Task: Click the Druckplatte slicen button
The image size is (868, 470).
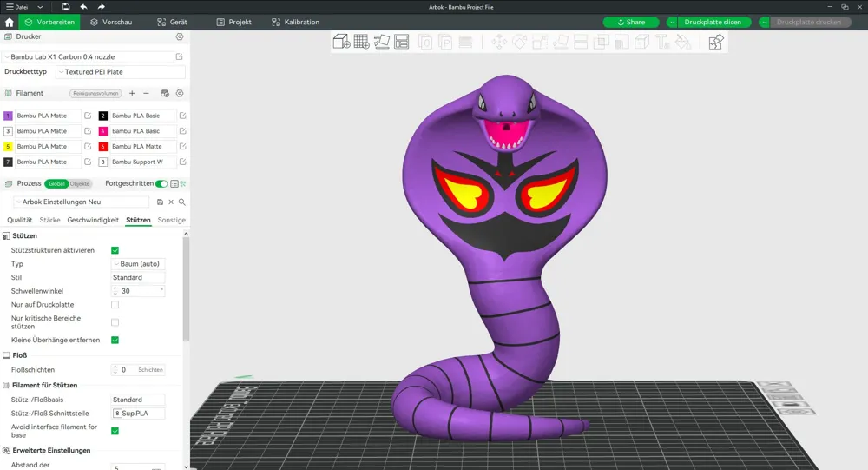Action: (x=713, y=23)
